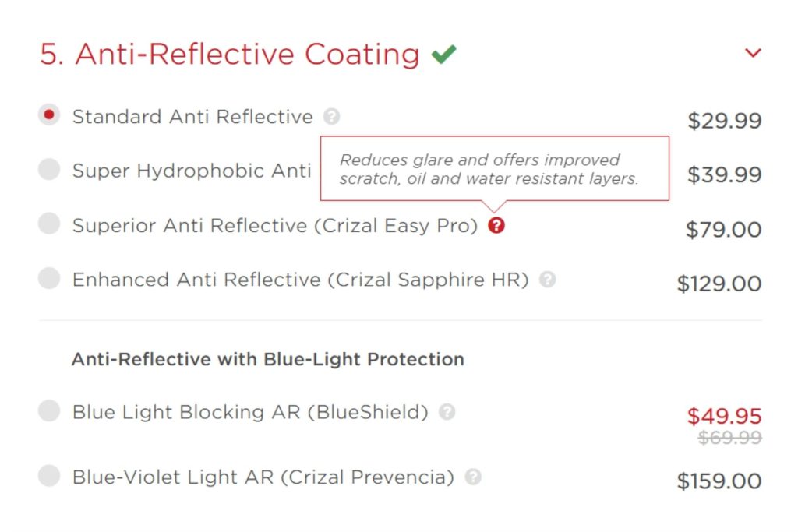Click the Anti-Reflective with Blue-Light Protection subheading
This screenshot has width=798, height=532.
(x=267, y=359)
